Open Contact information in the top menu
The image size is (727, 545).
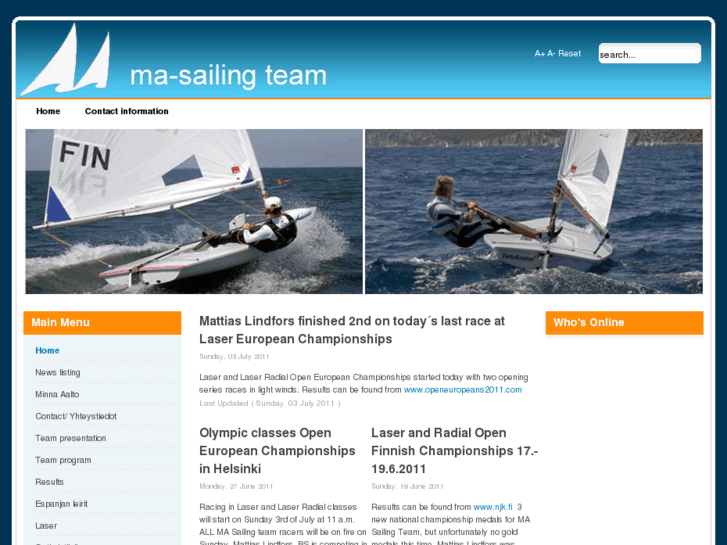(127, 111)
